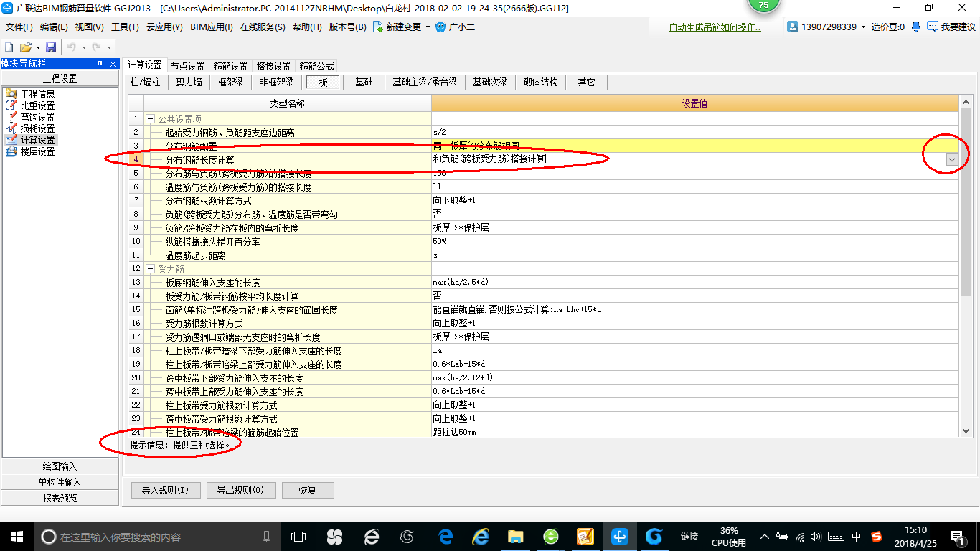
Task: Click the notification bell icon
Action: coord(916,27)
